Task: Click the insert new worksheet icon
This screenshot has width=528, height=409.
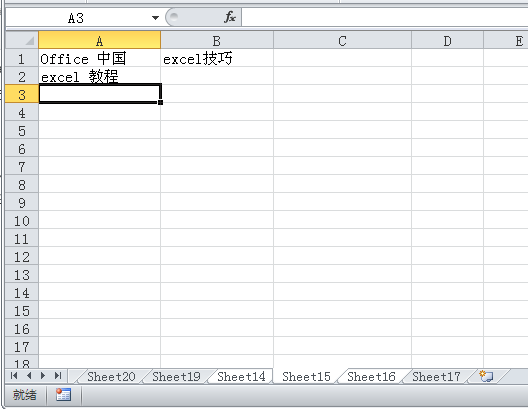Action: (486, 376)
